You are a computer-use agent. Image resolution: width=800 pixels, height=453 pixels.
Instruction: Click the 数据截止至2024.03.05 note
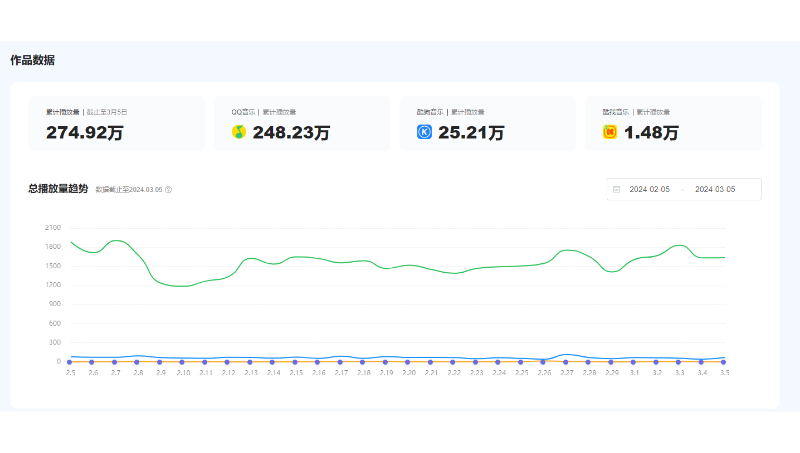[129, 190]
